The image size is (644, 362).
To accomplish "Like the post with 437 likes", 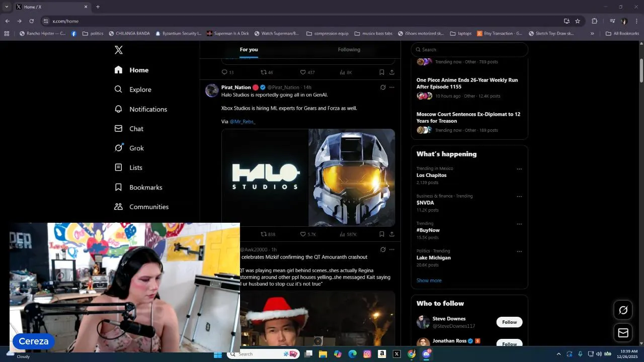I will (307, 72).
